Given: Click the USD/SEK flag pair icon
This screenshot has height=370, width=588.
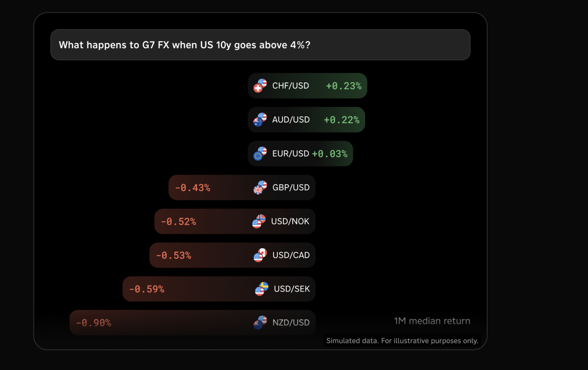Looking at the screenshot, I should coord(261,289).
